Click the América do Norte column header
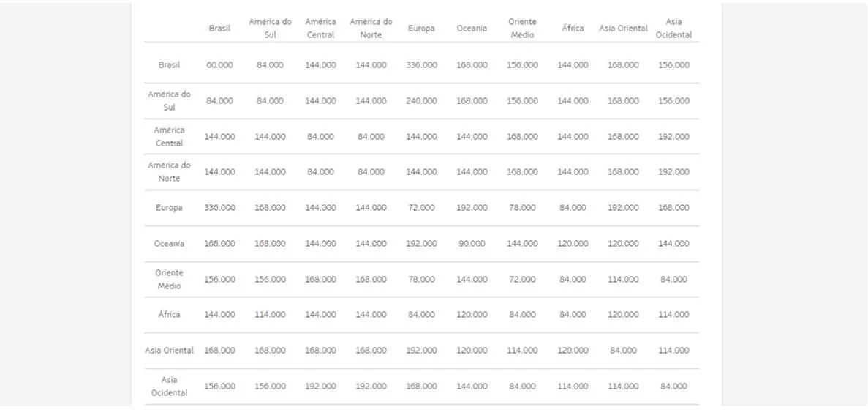Viewport: 868px width, 410px height. click(371, 29)
